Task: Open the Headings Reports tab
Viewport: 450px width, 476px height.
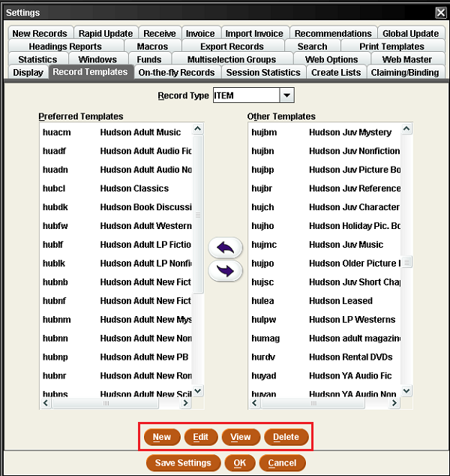Action: click(65, 47)
